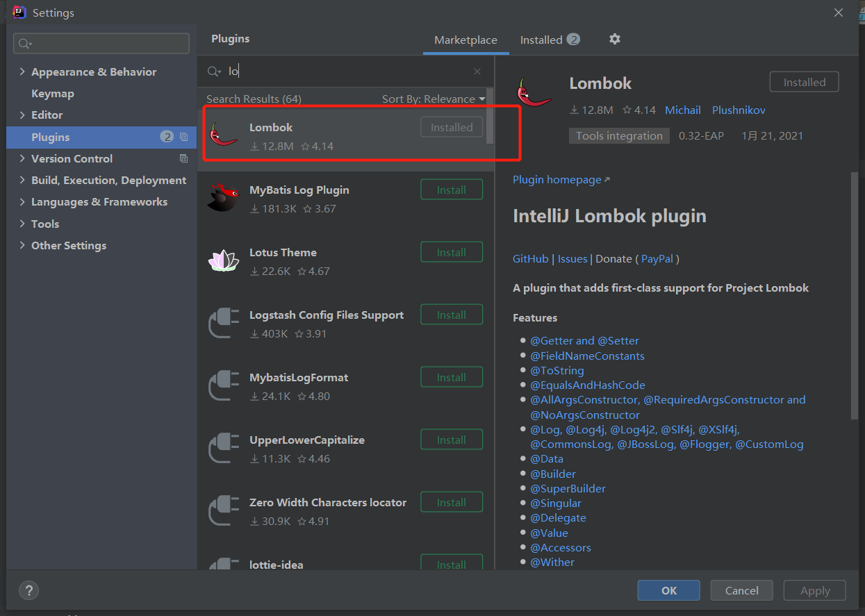Open author Michail link
The height and width of the screenshot is (616, 865).
pos(683,110)
